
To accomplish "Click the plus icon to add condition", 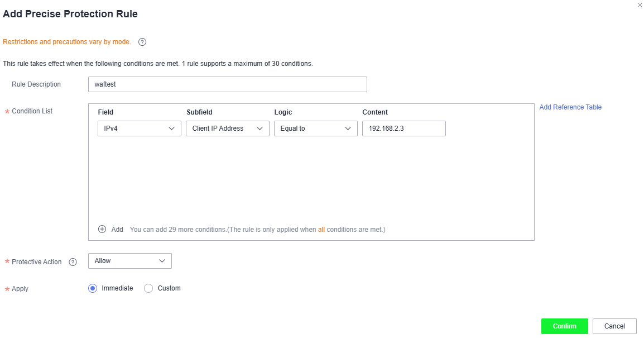I will click(x=102, y=229).
